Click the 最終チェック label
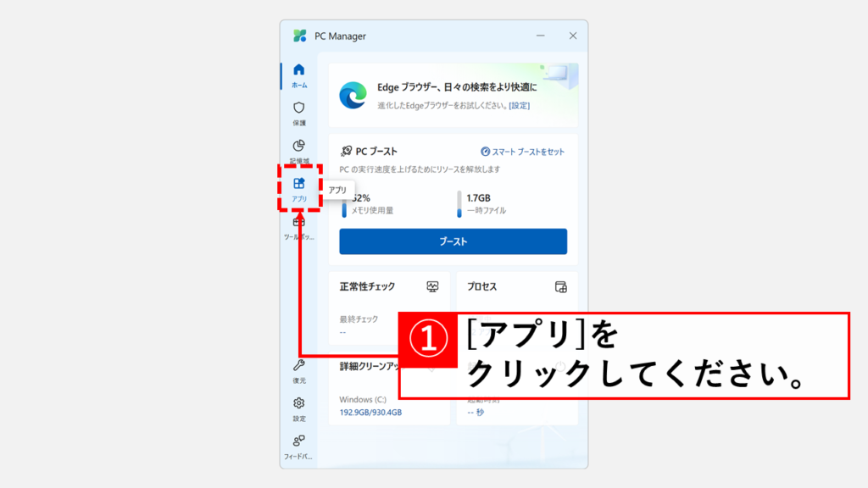The width and height of the screenshot is (868, 488). click(x=359, y=319)
